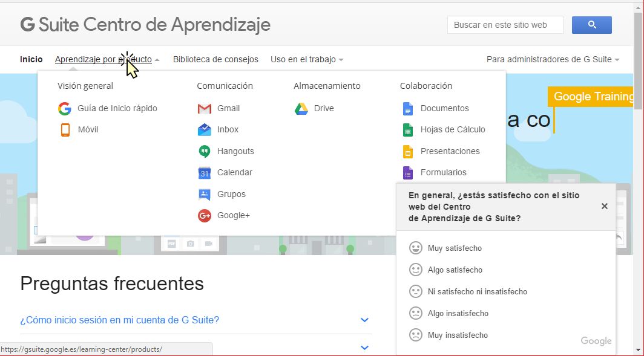The image size is (644, 356).
Task: Choose Ni satisfecho ni insatisfecho option
Action: click(x=416, y=291)
